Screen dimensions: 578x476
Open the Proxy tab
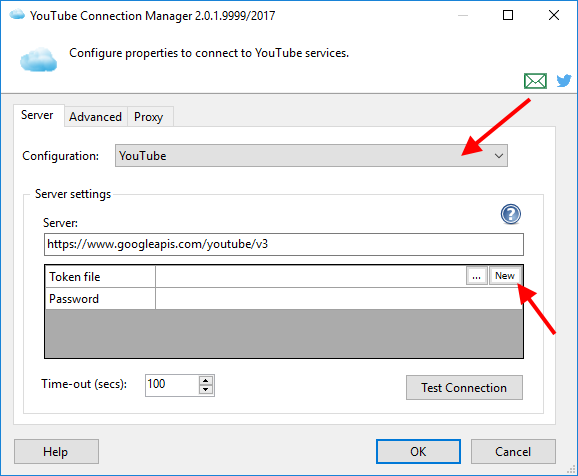[x=149, y=117]
